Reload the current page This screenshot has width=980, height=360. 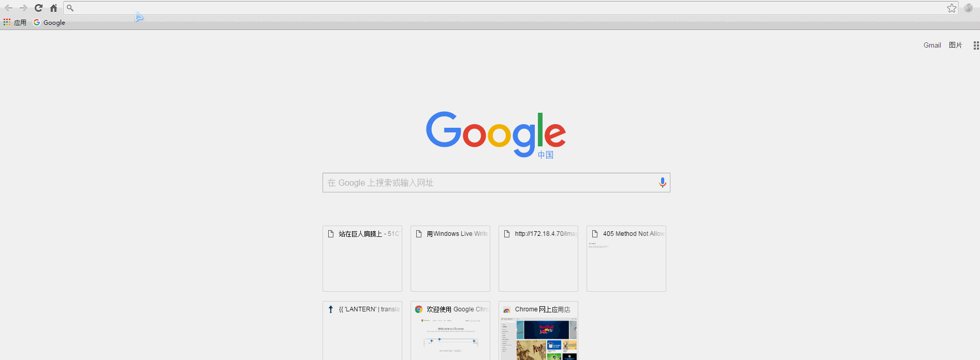[38, 8]
